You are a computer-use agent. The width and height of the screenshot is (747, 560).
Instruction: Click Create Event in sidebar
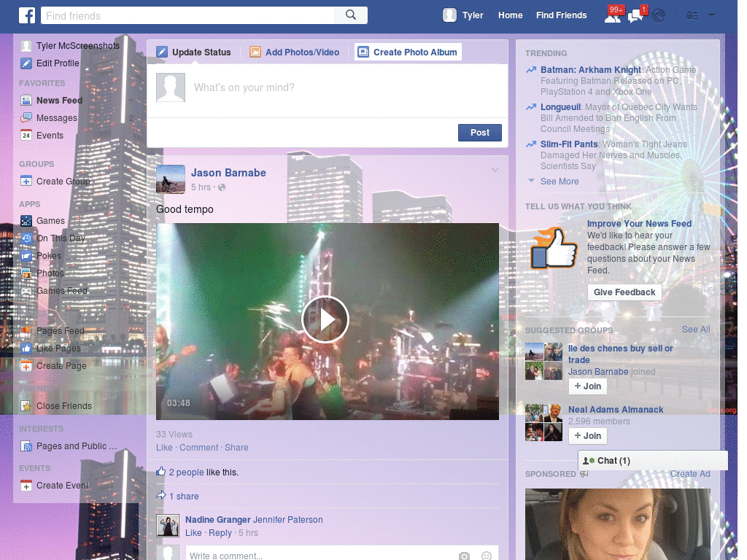click(63, 486)
